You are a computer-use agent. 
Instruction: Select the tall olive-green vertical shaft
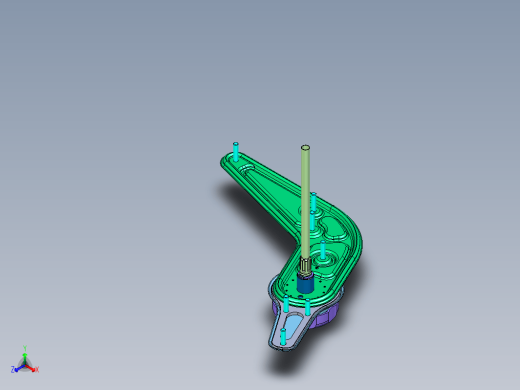coord(305,203)
